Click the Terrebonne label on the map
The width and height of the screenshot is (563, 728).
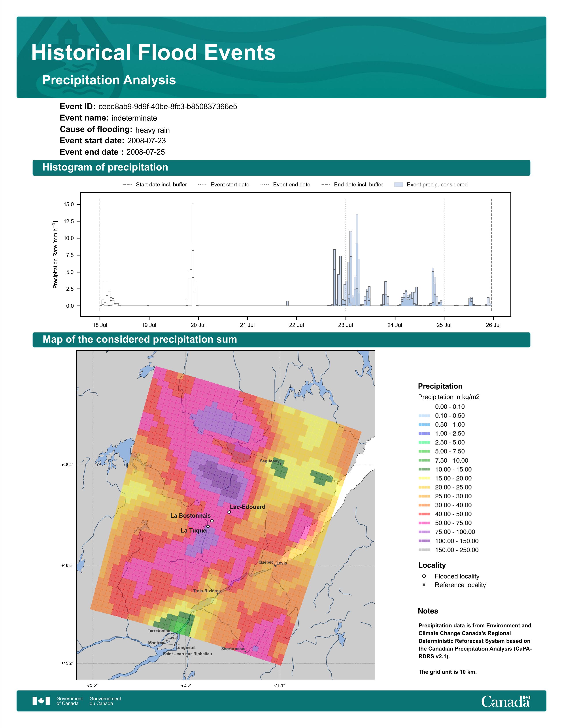pos(159,631)
